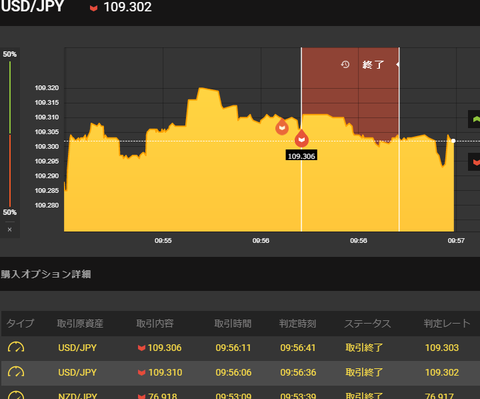Click 取引終了 status in 109.302 row
The image size is (480, 399).
pos(364,372)
